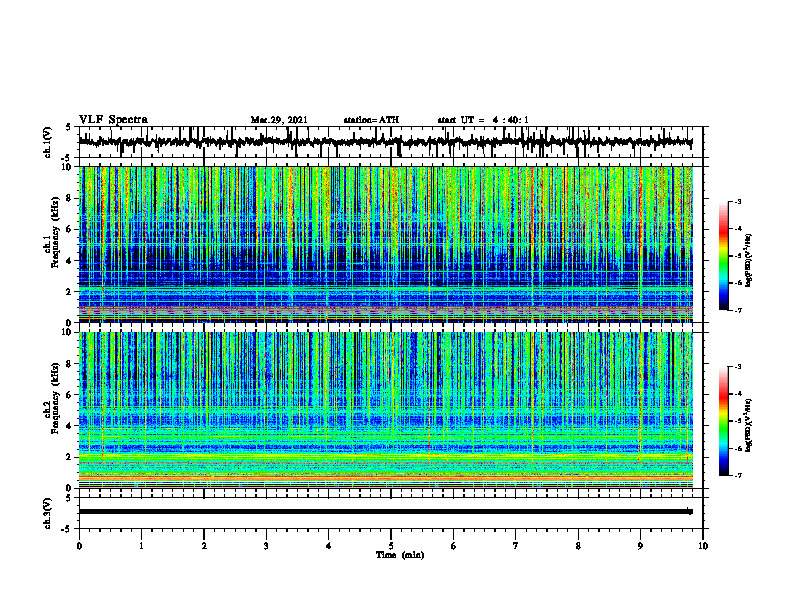Click the "-3" label on ch.2 colorbar
This screenshot has width=792, height=612.
click(x=737, y=367)
